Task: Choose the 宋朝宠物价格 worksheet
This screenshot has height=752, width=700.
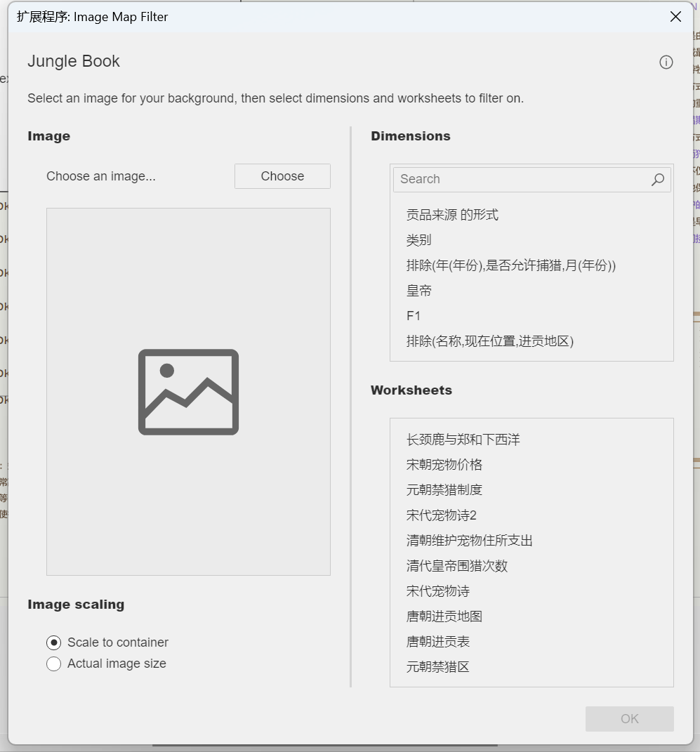Action: (x=444, y=465)
